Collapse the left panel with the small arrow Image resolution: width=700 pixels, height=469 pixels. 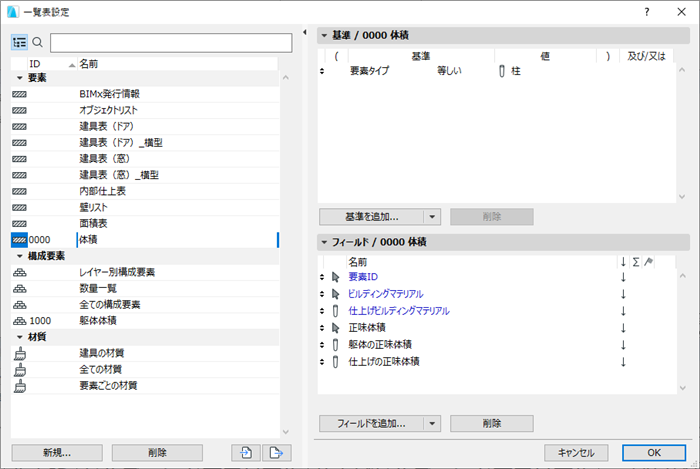click(304, 32)
